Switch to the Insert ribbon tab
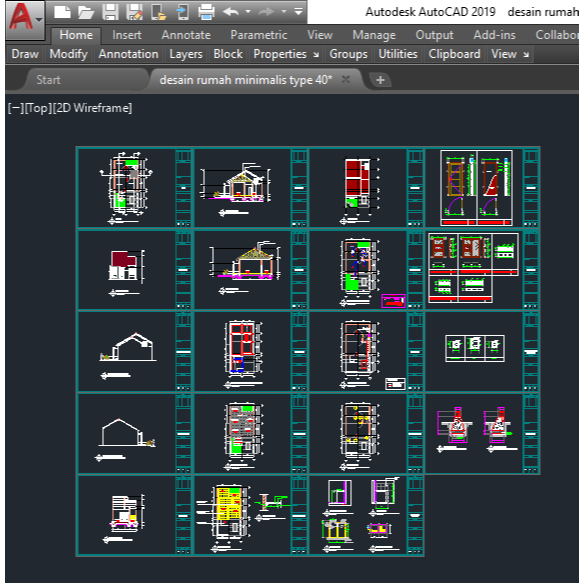The width and height of the screenshot is (583, 583). pos(126,35)
